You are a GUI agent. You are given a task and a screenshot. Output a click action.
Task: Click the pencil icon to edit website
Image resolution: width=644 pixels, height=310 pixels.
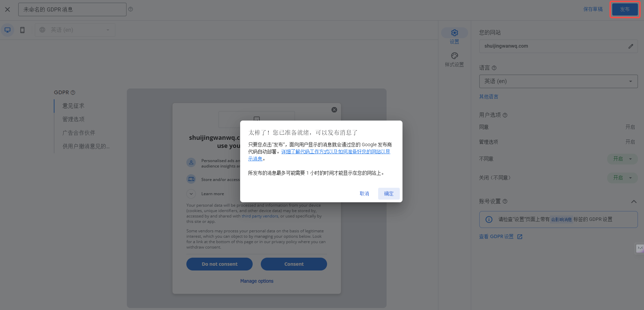(631, 46)
